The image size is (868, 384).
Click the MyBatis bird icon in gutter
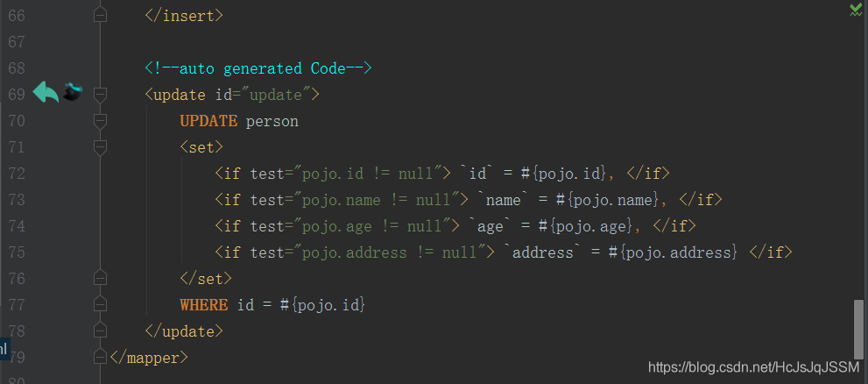pyautogui.click(x=73, y=91)
